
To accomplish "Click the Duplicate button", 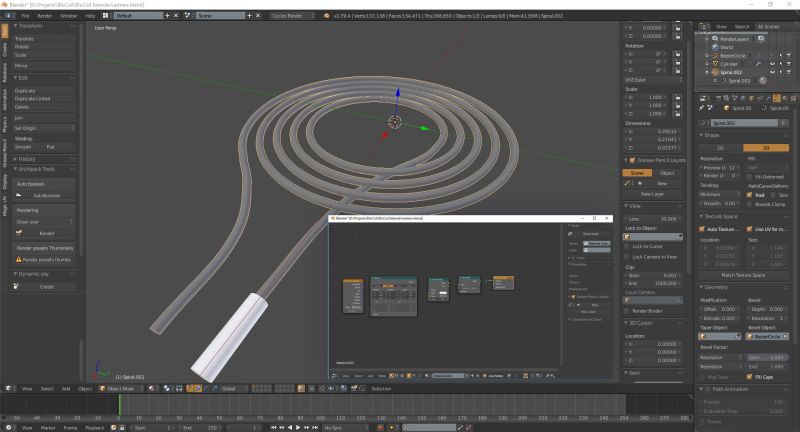I will (44, 91).
